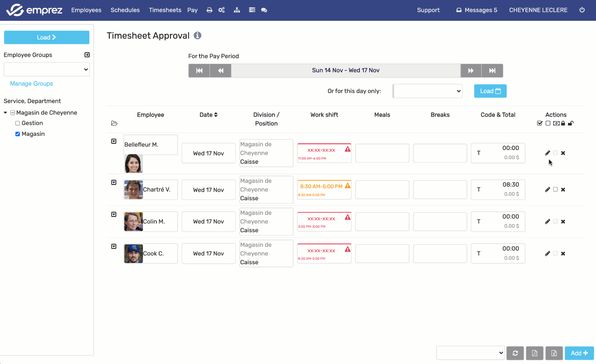Open the print icon in top navigation

(x=209, y=10)
